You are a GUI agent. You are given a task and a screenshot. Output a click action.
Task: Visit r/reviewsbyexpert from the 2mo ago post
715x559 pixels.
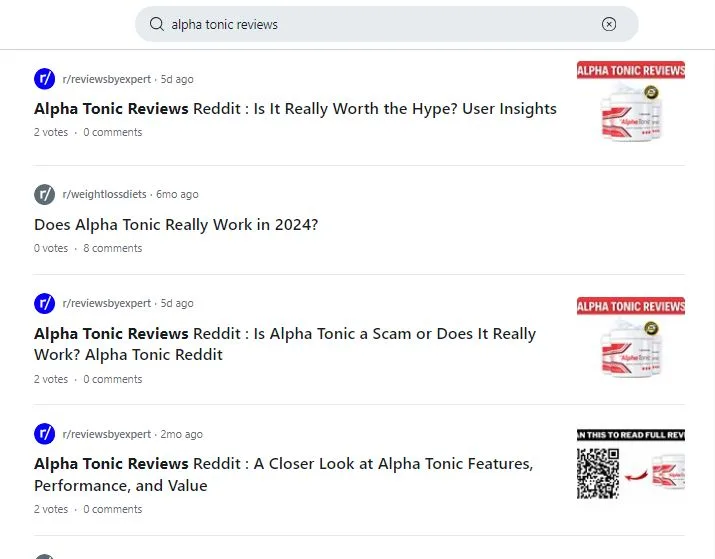point(107,434)
